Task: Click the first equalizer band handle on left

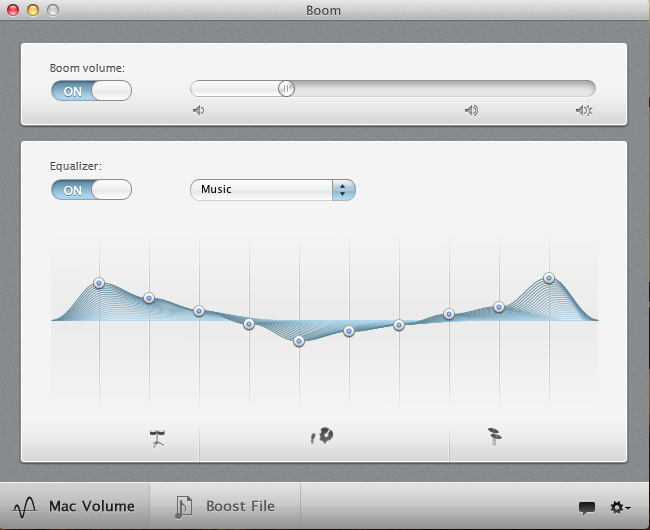Action: click(99, 283)
